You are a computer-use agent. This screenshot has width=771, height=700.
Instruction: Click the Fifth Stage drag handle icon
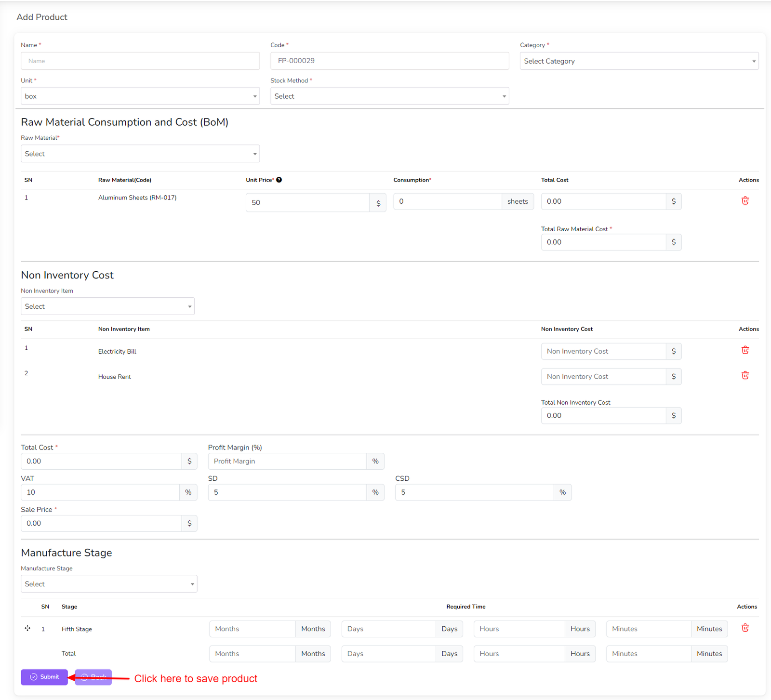pos(27,628)
